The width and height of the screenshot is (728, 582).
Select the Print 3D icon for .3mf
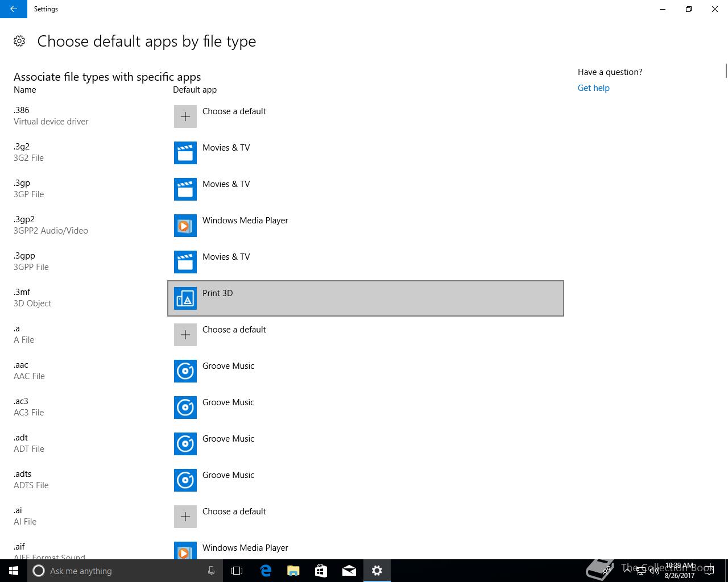(x=185, y=298)
